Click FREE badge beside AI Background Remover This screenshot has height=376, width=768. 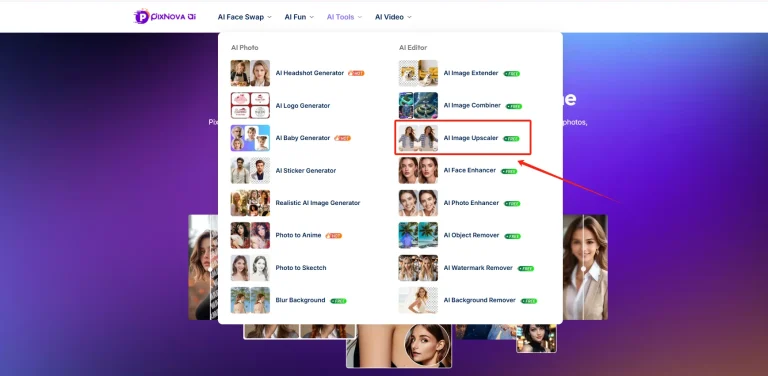(529, 301)
